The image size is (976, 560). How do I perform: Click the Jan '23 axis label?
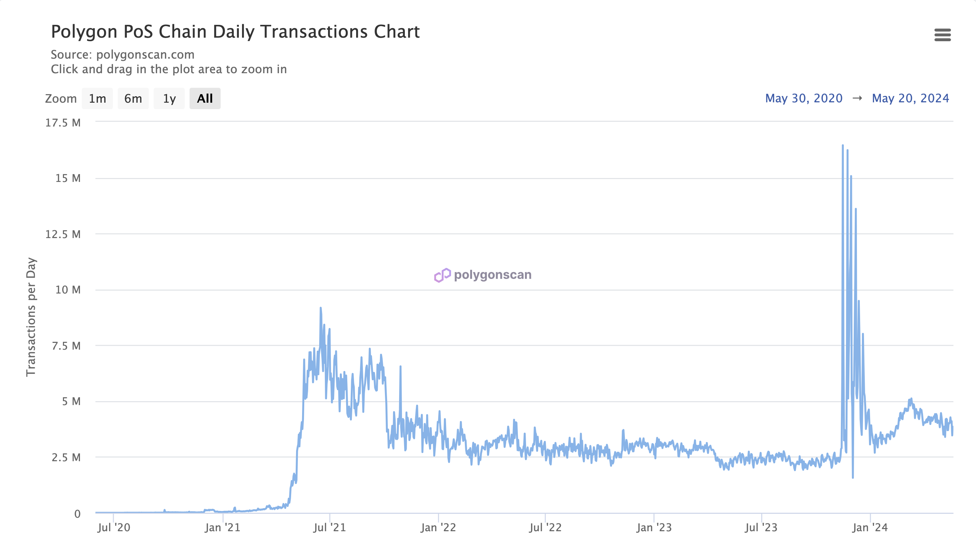tap(654, 527)
